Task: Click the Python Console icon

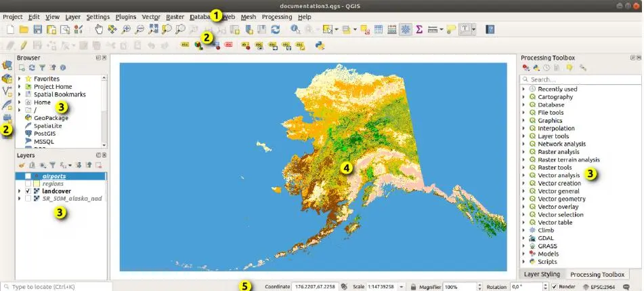Action: (318, 45)
